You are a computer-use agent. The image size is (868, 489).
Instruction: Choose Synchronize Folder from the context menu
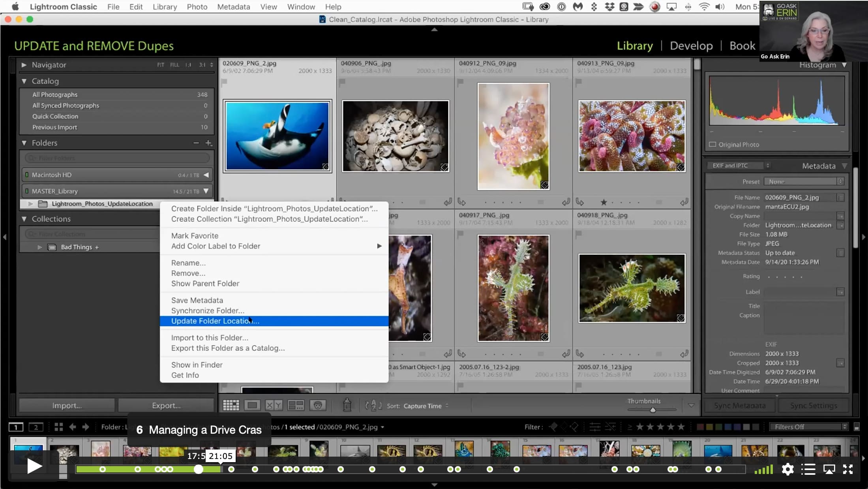click(274, 310)
